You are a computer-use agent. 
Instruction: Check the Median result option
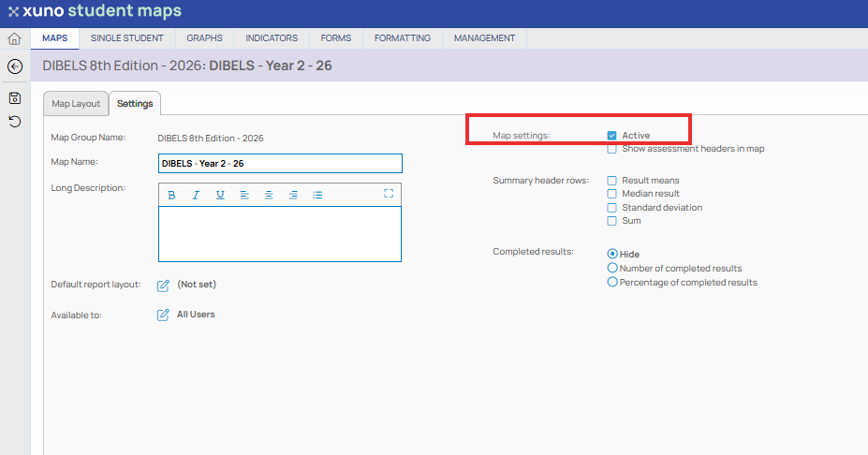pos(611,194)
